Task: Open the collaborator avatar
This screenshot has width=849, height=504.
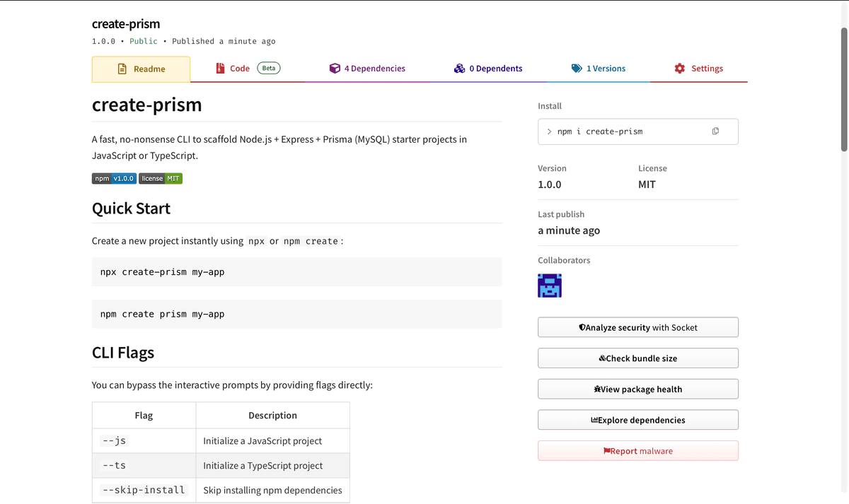Action: (x=550, y=286)
